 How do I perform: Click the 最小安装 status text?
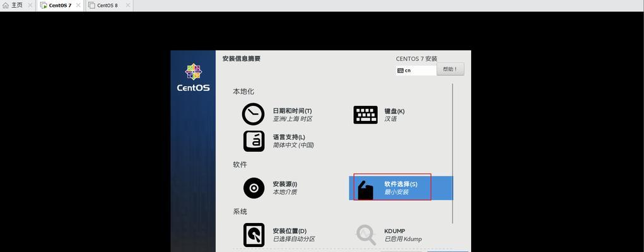click(x=396, y=192)
